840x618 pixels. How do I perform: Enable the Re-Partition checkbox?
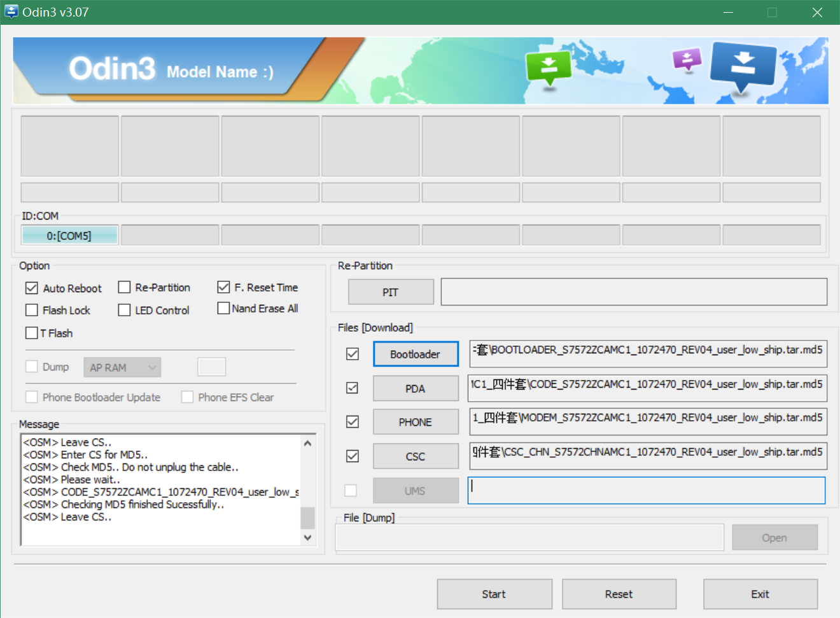(125, 288)
